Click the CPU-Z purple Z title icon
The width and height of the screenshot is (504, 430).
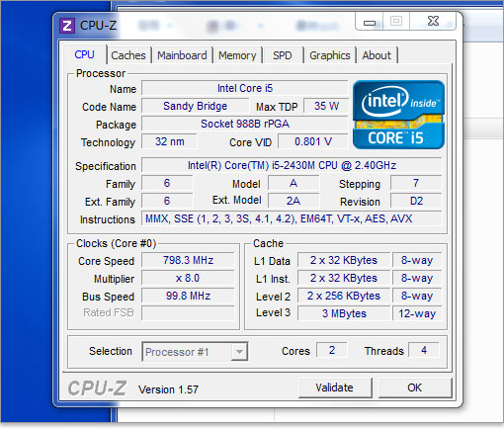67,26
